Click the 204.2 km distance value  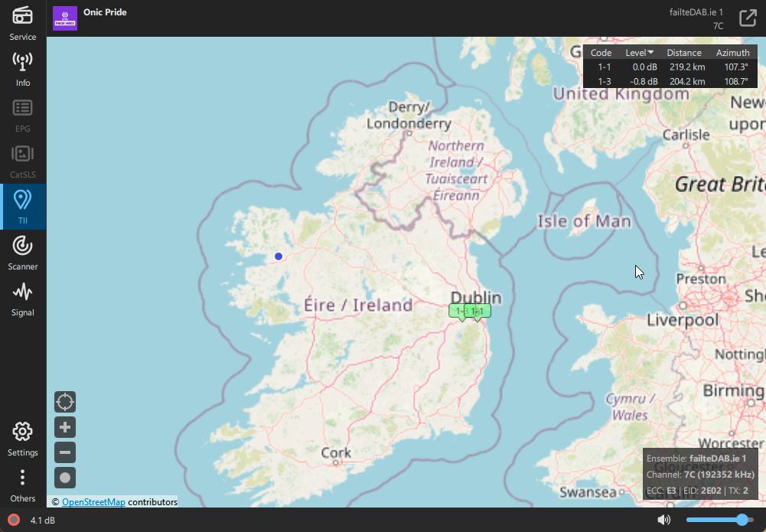pyautogui.click(x=687, y=81)
